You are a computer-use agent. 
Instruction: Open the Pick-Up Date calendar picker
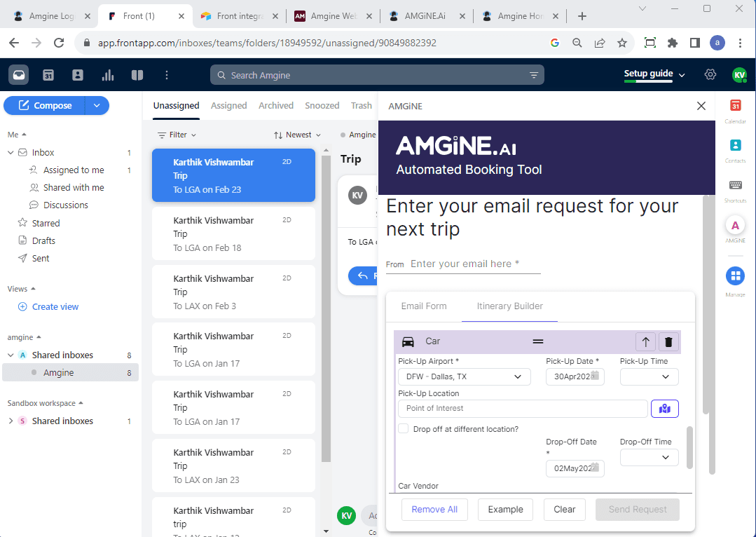pos(595,376)
